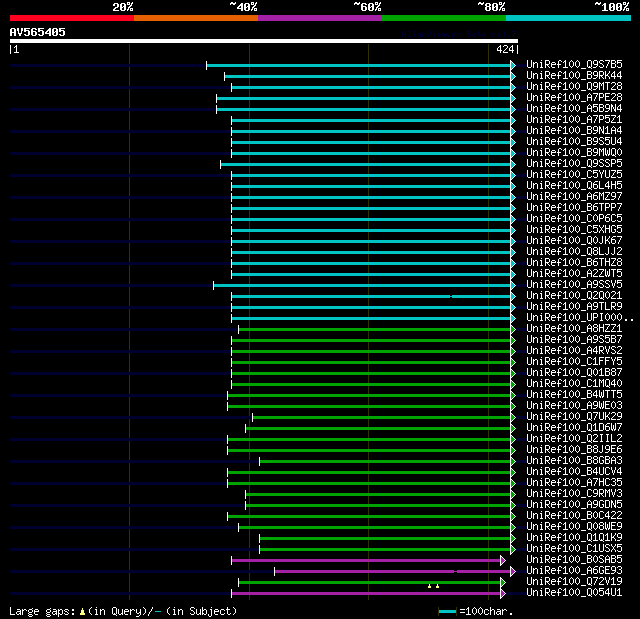Select the UniRef100_Q054U1 label

574,593
